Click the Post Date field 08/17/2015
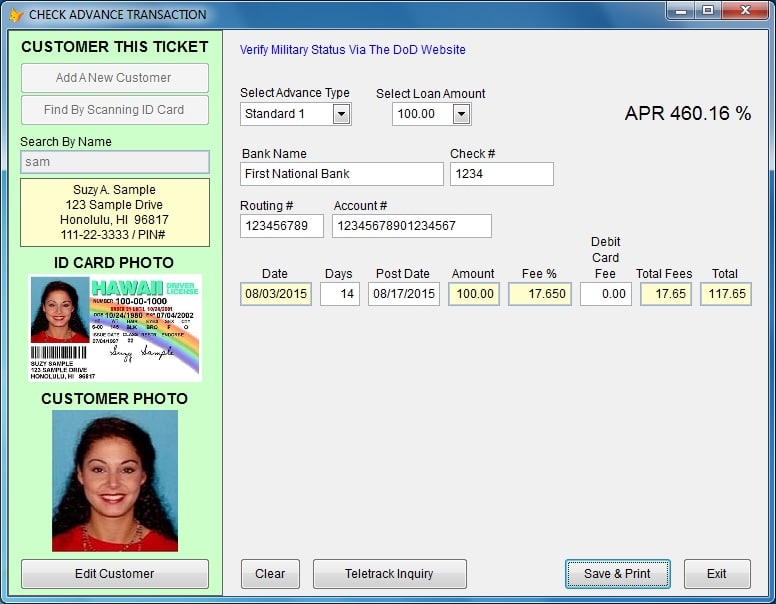 click(404, 294)
